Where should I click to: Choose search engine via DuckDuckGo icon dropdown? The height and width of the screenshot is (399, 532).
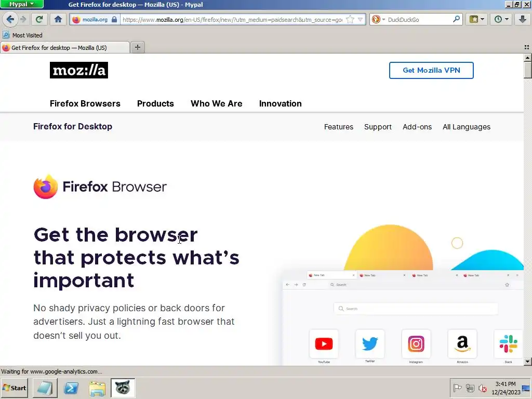378,19
